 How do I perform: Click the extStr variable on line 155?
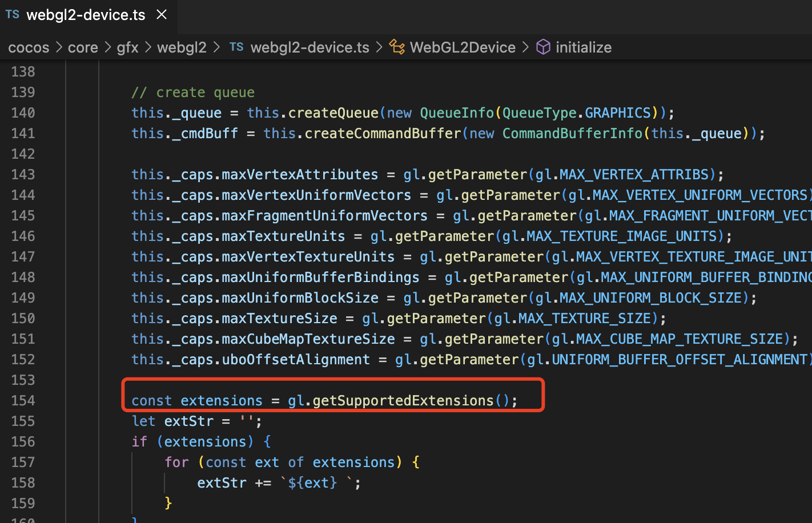(x=188, y=421)
